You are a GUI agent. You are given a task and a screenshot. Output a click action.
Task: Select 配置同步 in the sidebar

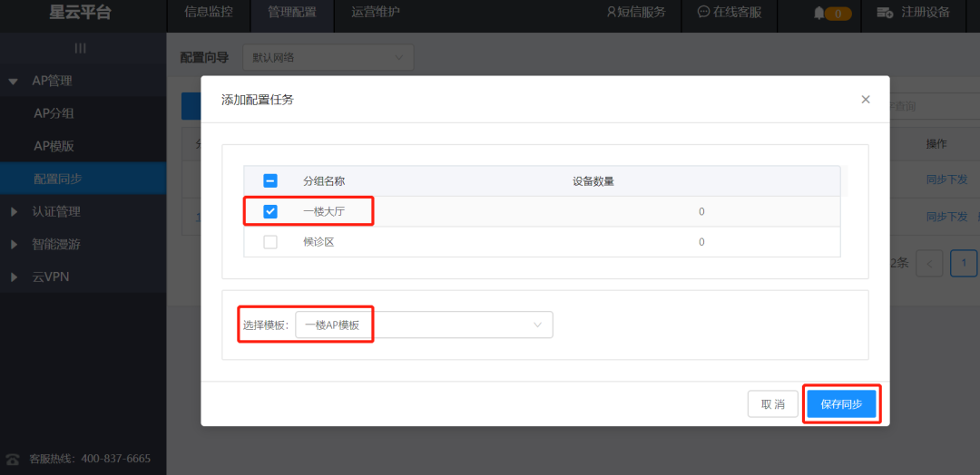(x=83, y=179)
